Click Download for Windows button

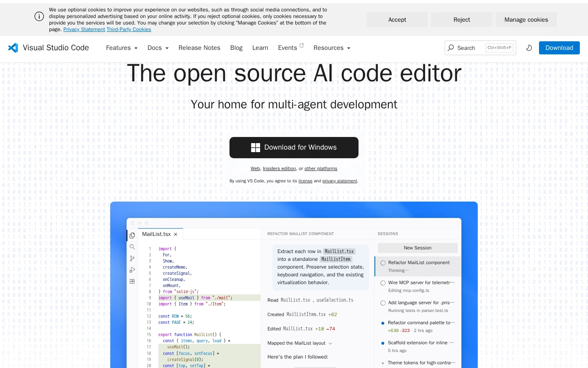tap(294, 148)
